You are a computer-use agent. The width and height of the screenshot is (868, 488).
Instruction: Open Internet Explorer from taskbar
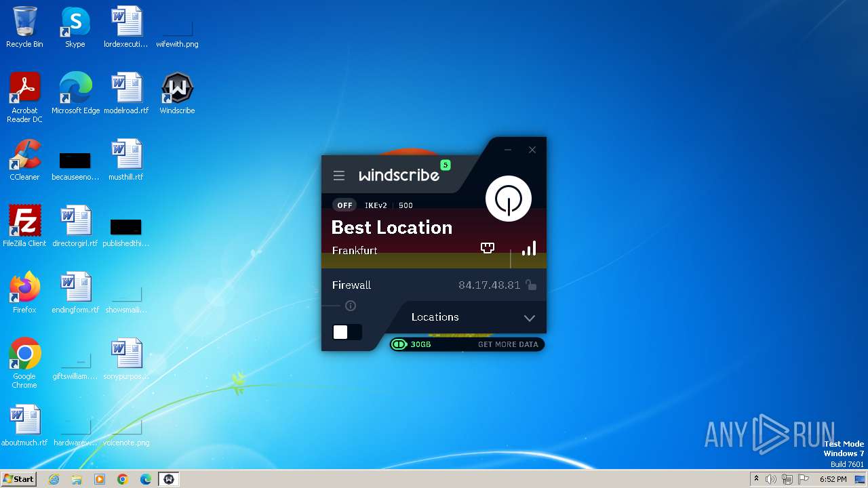(x=54, y=479)
